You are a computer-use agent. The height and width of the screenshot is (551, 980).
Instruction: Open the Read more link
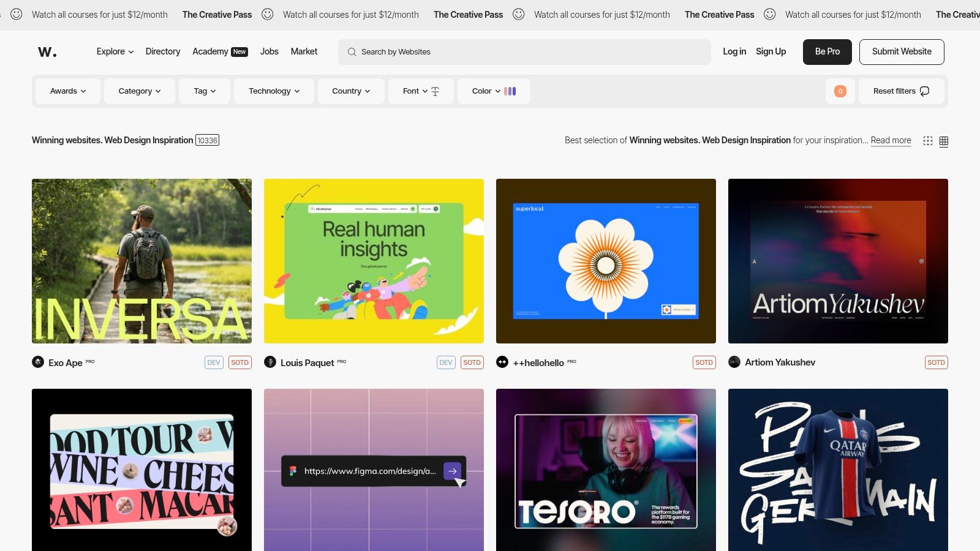[891, 140]
